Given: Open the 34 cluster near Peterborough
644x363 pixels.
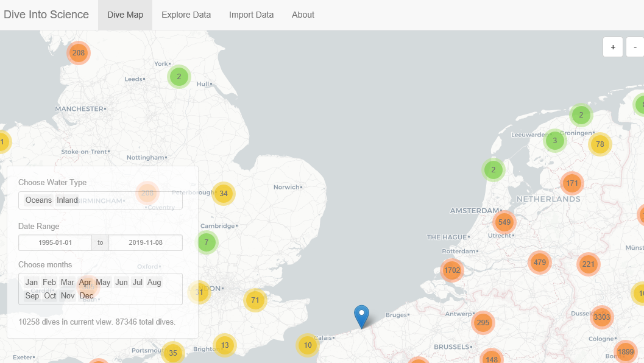Looking at the screenshot, I should tap(224, 194).
